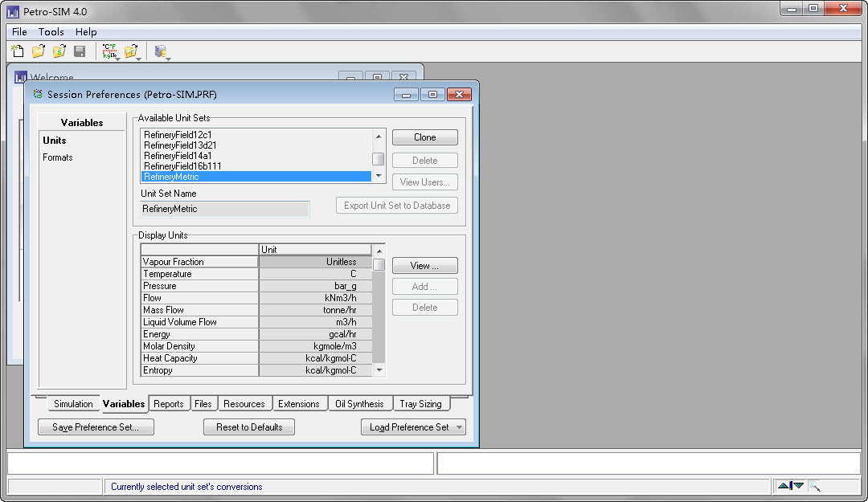Image resolution: width=868 pixels, height=502 pixels.
Task: Click the Mass Flow unit cell tonne/hr
Action: [315, 311]
